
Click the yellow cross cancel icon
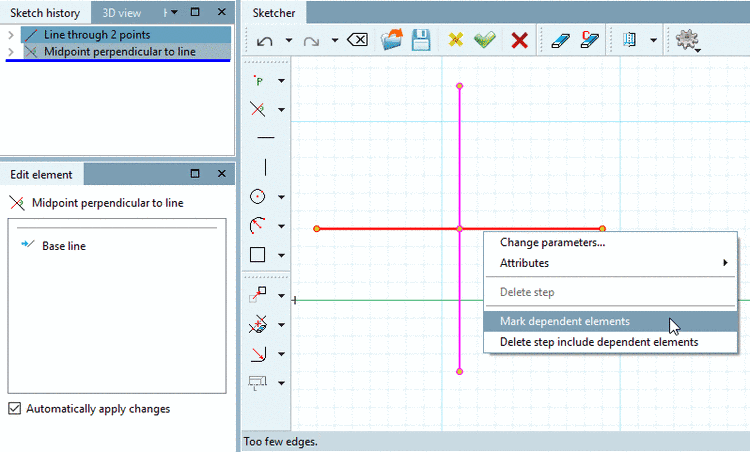(455, 40)
